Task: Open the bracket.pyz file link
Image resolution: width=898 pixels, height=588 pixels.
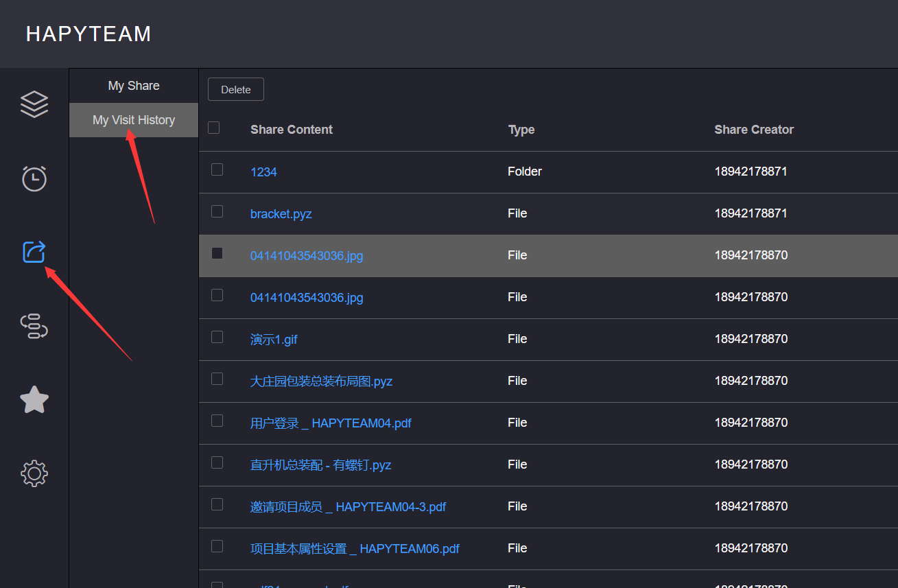Action: click(281, 214)
